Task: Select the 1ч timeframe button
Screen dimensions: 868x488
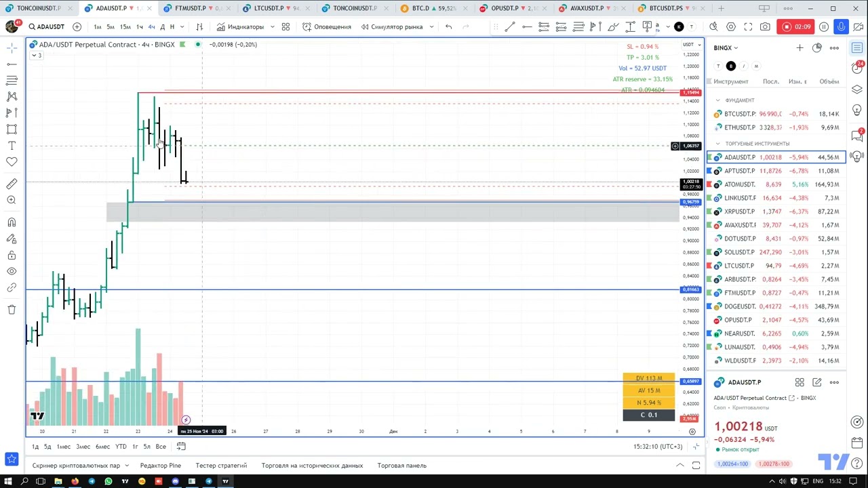Action: pyautogui.click(x=140, y=26)
